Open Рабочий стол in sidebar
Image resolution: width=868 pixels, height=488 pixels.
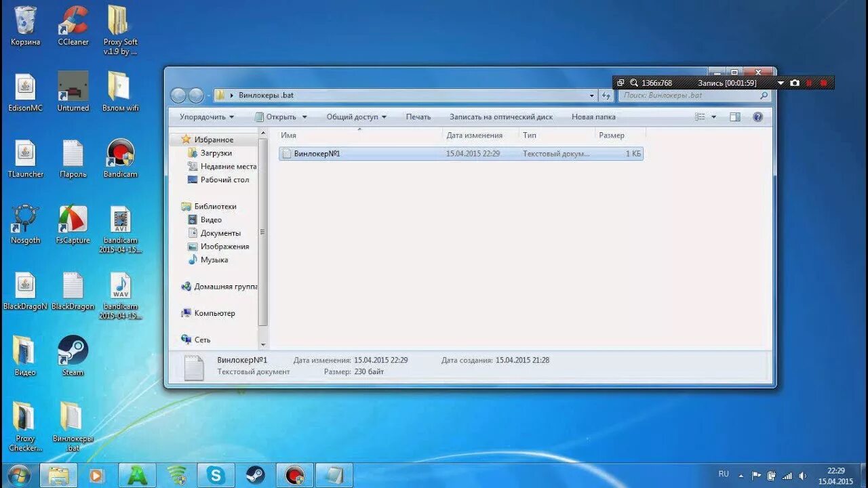pos(218,180)
